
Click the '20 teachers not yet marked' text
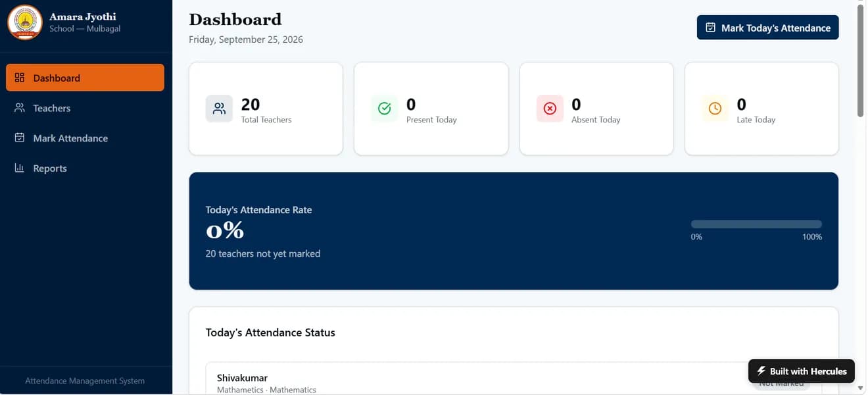[x=263, y=253]
